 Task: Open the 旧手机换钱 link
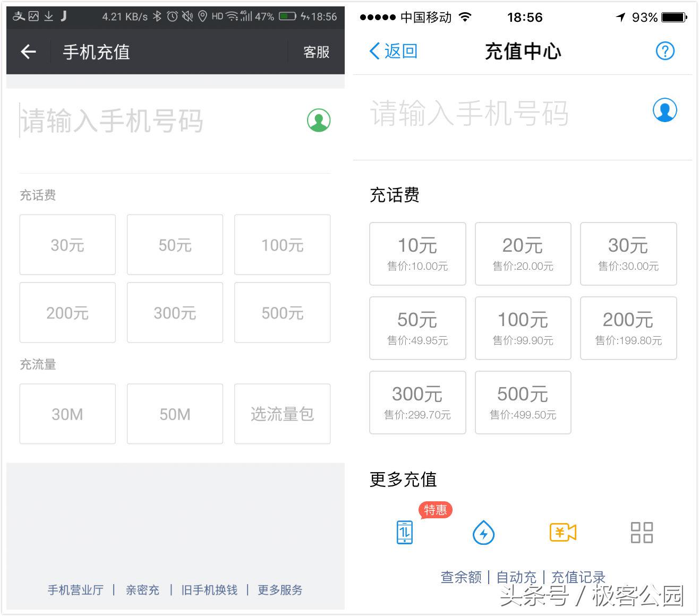[x=209, y=589]
